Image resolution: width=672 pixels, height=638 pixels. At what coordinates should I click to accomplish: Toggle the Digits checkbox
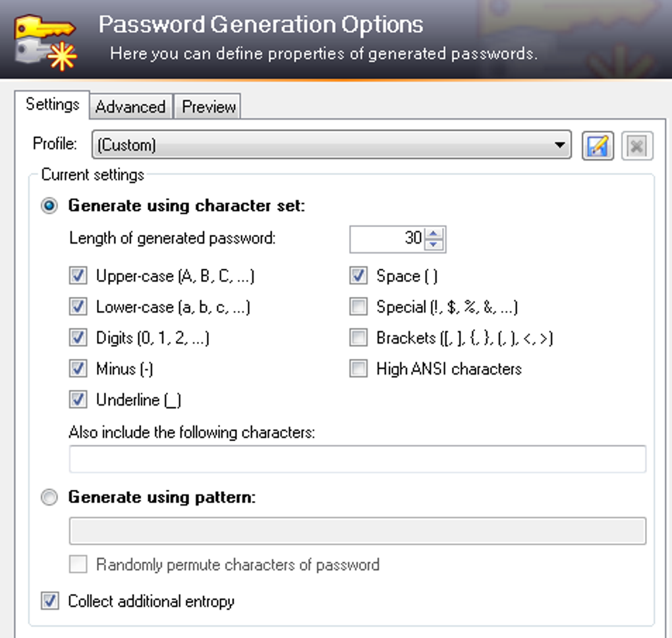coord(78,338)
